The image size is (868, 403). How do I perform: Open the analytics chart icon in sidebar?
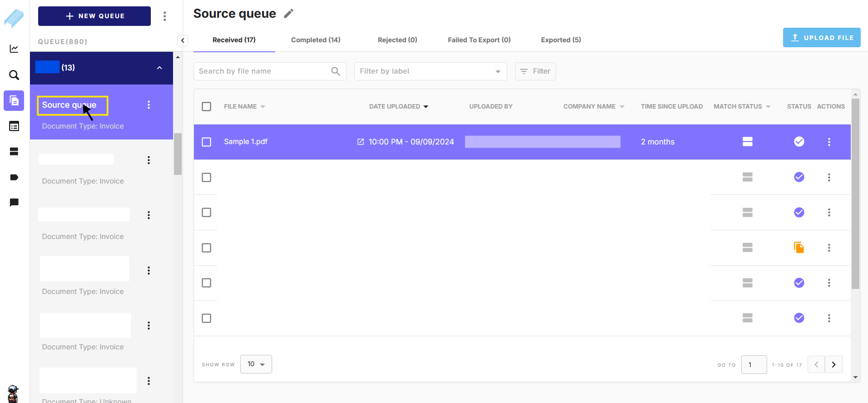click(x=14, y=49)
